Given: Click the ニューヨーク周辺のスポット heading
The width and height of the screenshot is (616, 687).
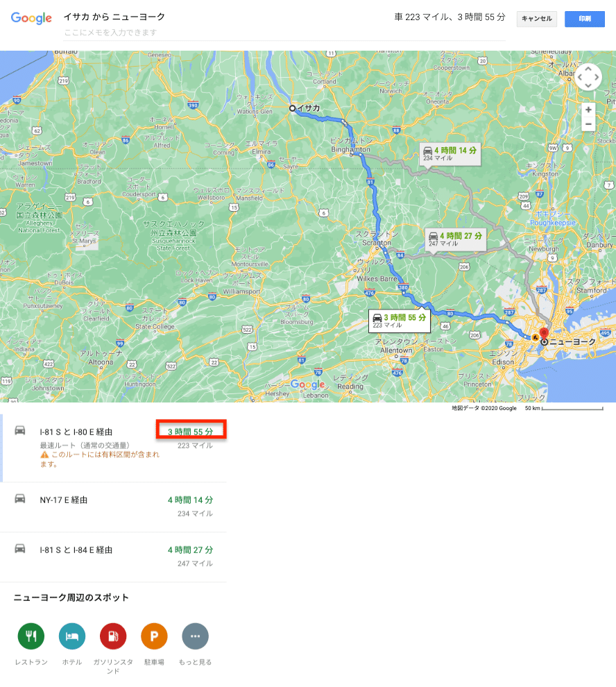Looking at the screenshot, I should click(x=71, y=597).
